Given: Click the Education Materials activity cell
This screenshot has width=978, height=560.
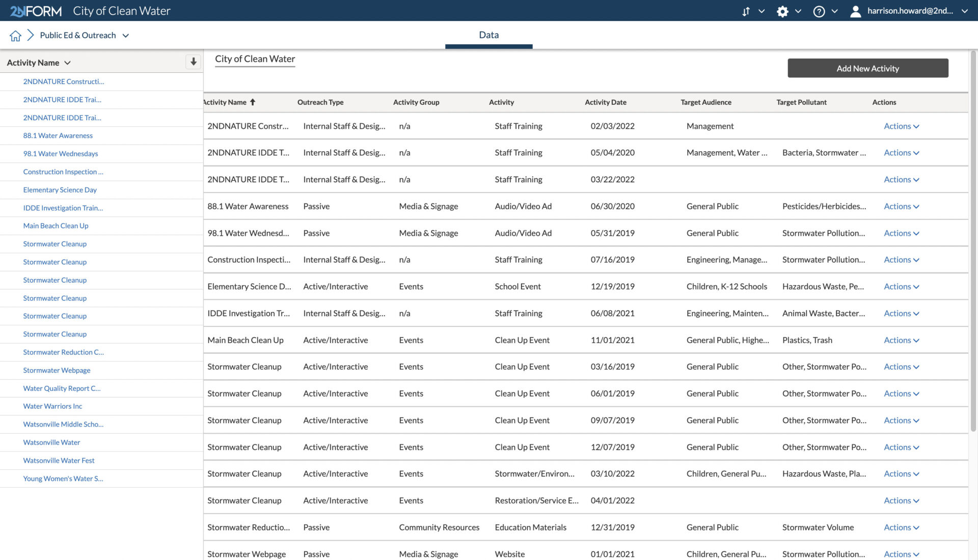Looking at the screenshot, I should (531, 527).
